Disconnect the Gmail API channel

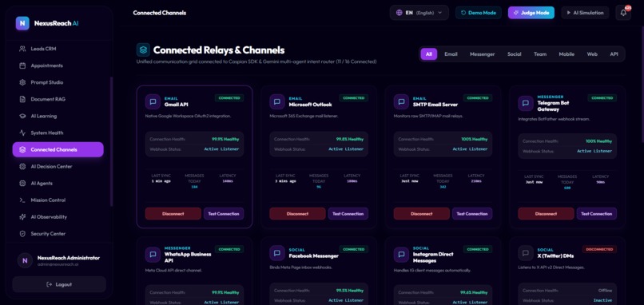point(173,214)
